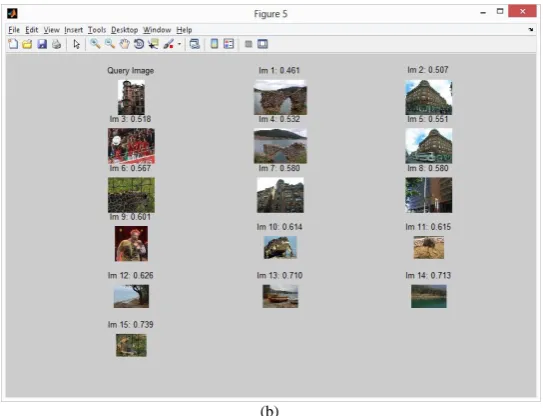This screenshot has height=416, width=543.
Task: Activate the Zoom Out magnifier tool
Action: (110, 44)
